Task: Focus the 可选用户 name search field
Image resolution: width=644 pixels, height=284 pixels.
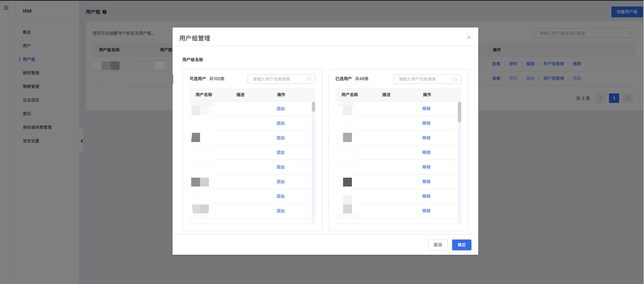Action: click(x=281, y=79)
